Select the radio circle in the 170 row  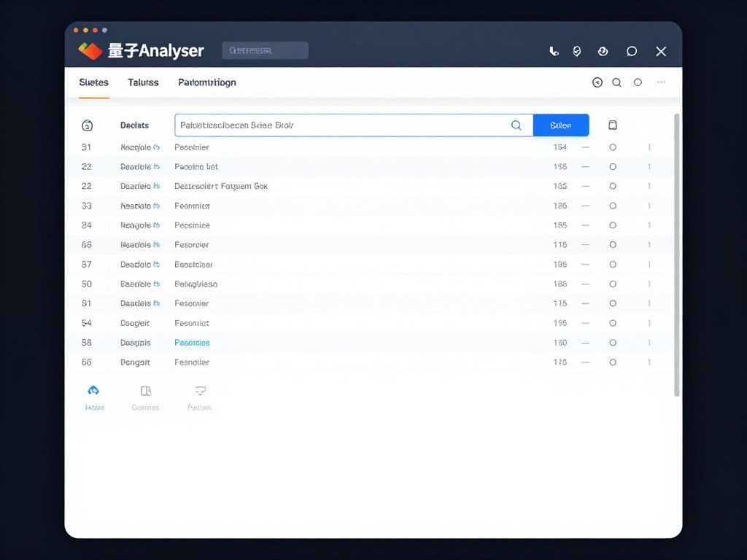[x=613, y=362]
